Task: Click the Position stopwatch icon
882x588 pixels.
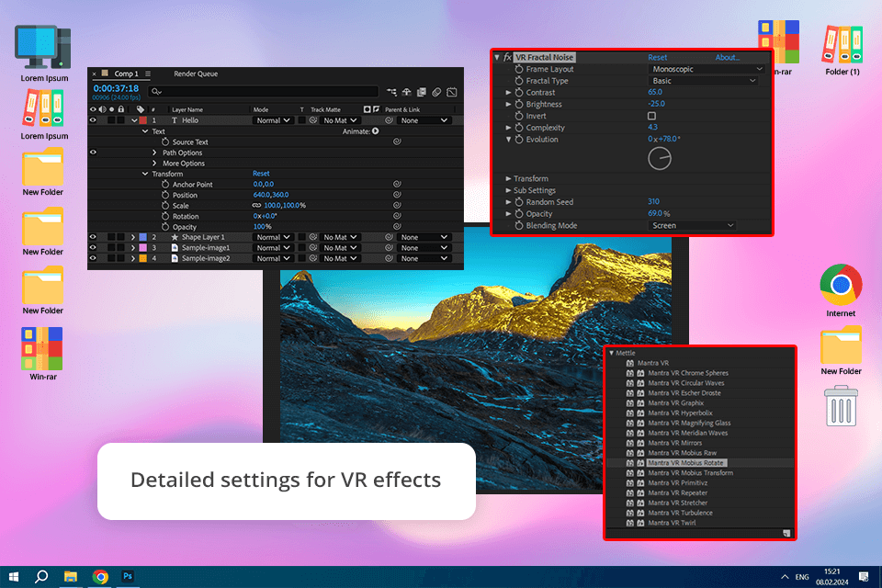Action: point(165,195)
